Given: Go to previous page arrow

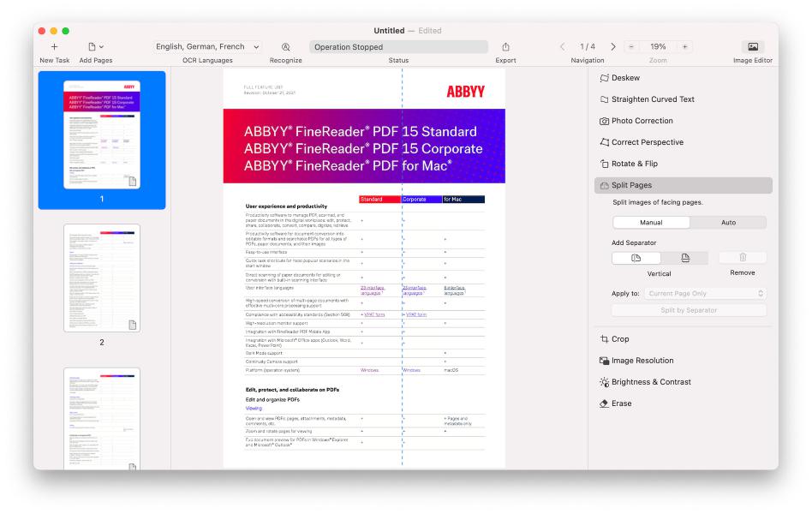Looking at the screenshot, I should tap(563, 46).
